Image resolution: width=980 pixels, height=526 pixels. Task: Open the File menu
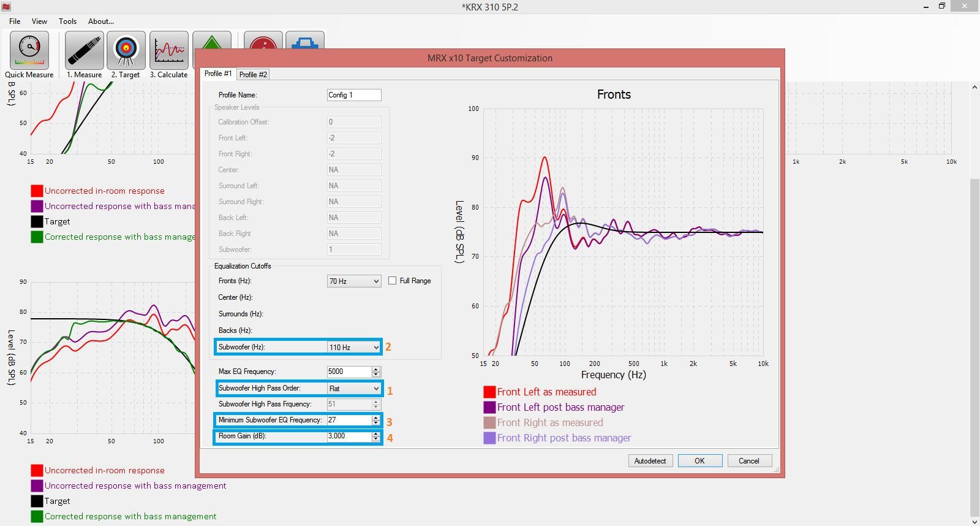(x=15, y=21)
